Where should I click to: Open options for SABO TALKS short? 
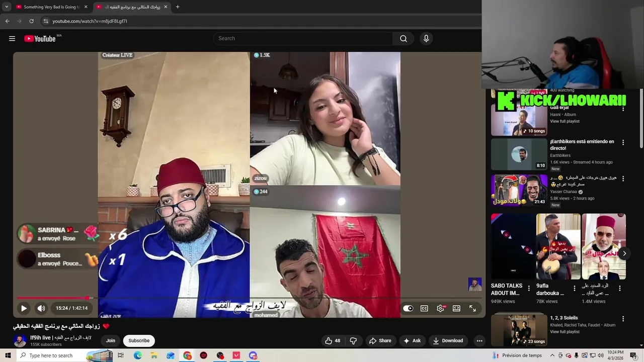pos(528,289)
